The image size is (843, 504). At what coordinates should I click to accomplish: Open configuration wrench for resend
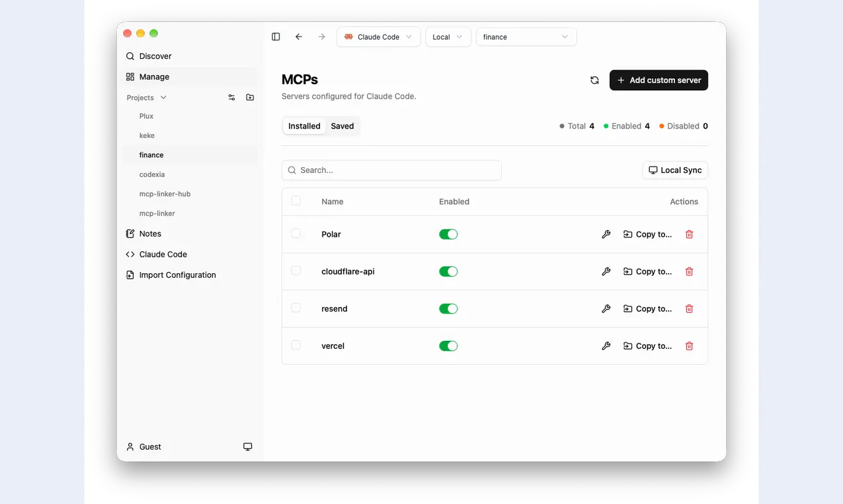(606, 308)
